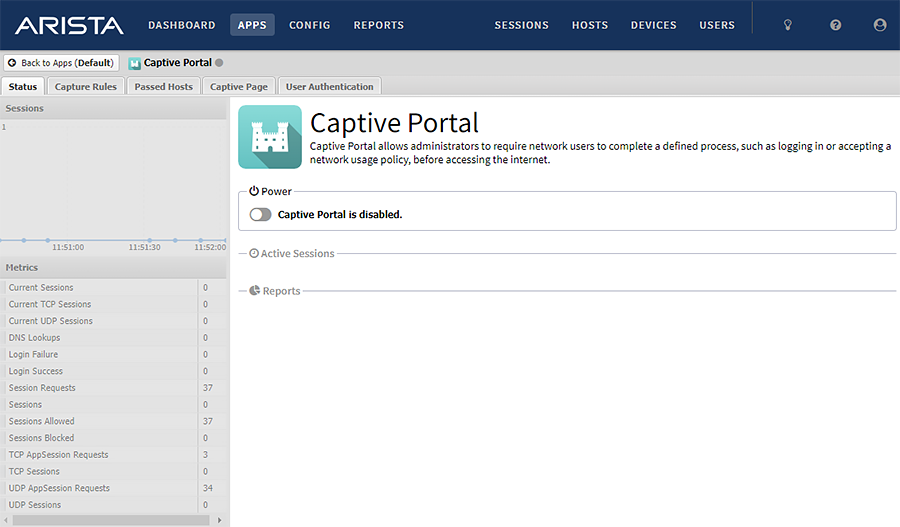Click the Active Sessions clock icon
This screenshot has height=527, width=900.
[254, 253]
